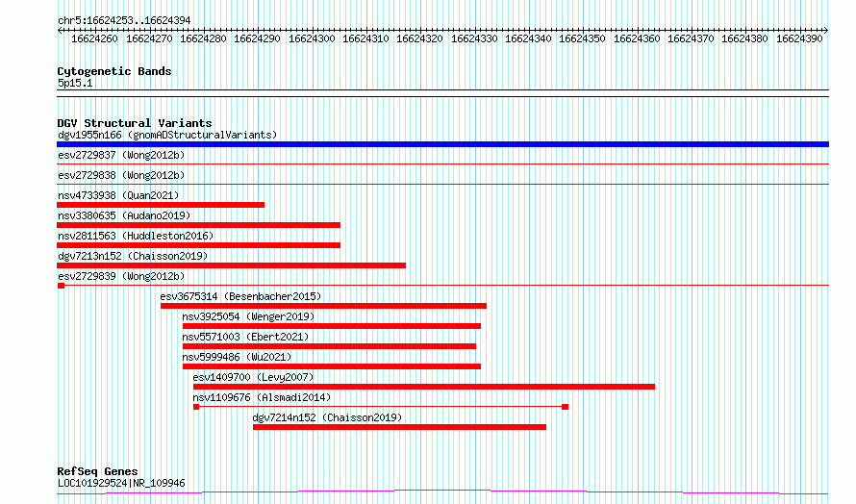Click the right end block of nsv1109676

(565, 407)
